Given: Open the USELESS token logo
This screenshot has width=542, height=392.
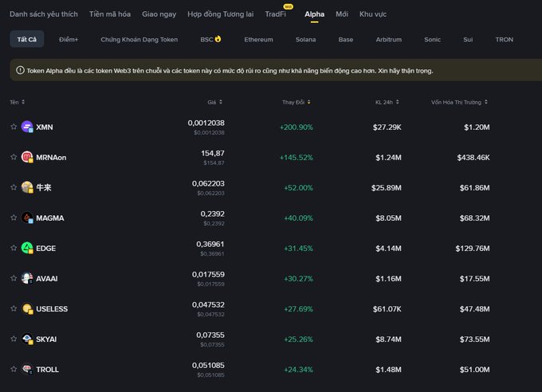Looking at the screenshot, I should 27,308.
